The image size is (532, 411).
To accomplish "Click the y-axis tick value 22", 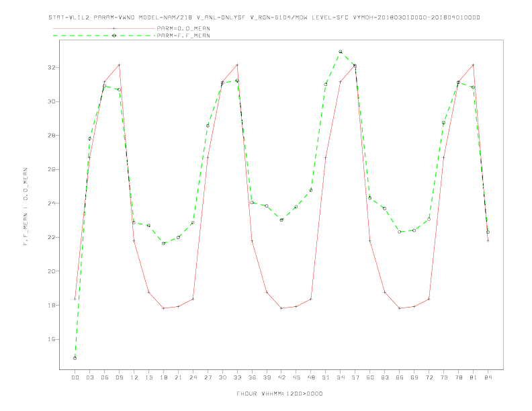I will pyautogui.click(x=51, y=237).
